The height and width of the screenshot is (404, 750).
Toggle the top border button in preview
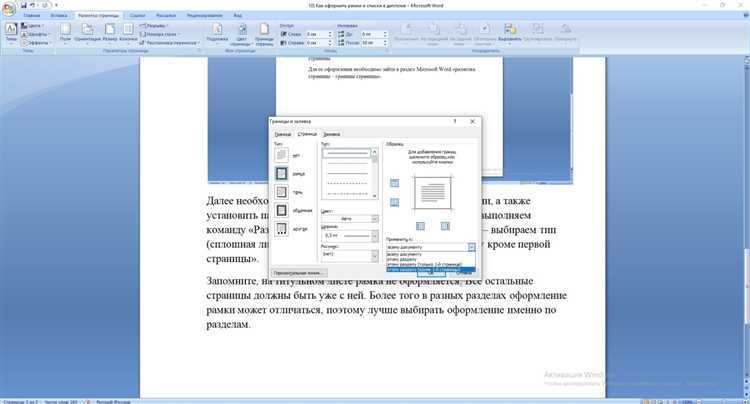(394, 183)
